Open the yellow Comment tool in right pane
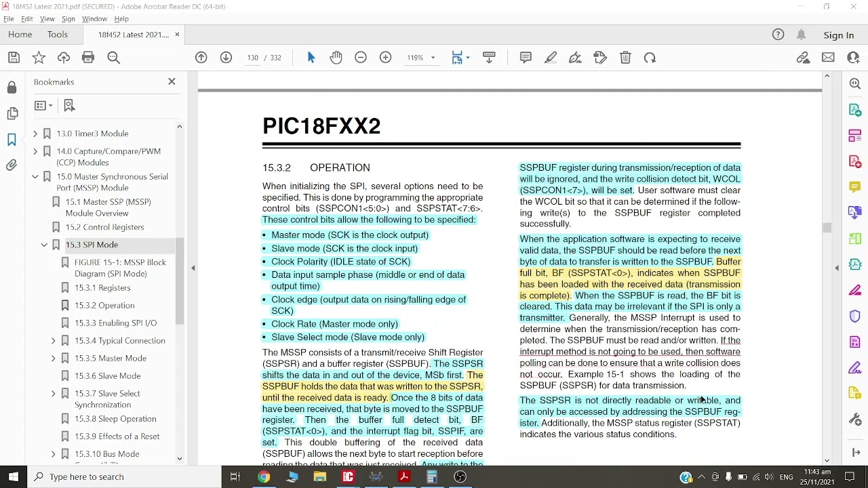The image size is (868, 488). pyautogui.click(x=855, y=187)
